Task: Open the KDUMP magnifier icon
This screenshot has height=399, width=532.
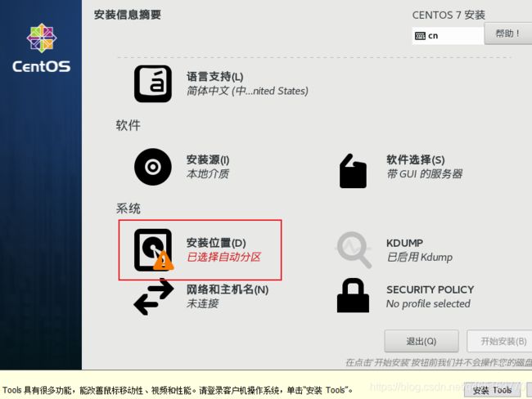Action: tap(354, 250)
